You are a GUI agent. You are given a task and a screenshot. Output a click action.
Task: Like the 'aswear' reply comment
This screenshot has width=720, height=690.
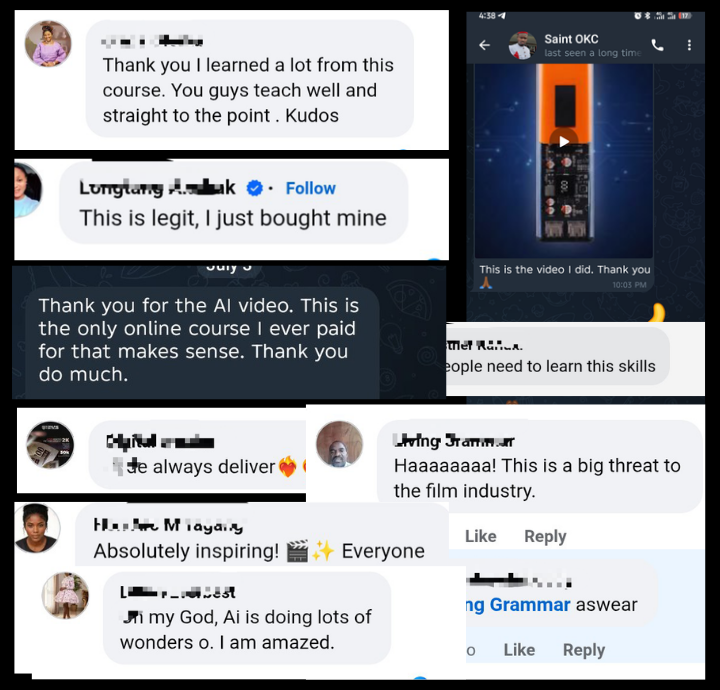click(x=519, y=650)
